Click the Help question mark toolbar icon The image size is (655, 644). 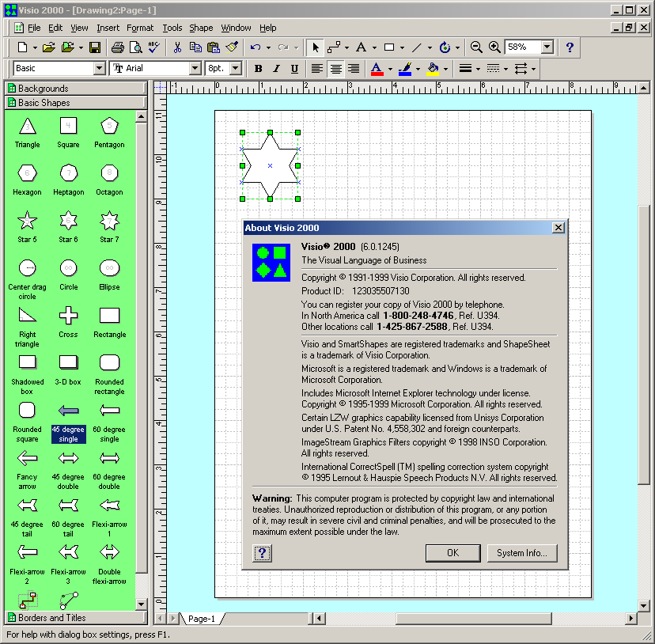coord(570,47)
